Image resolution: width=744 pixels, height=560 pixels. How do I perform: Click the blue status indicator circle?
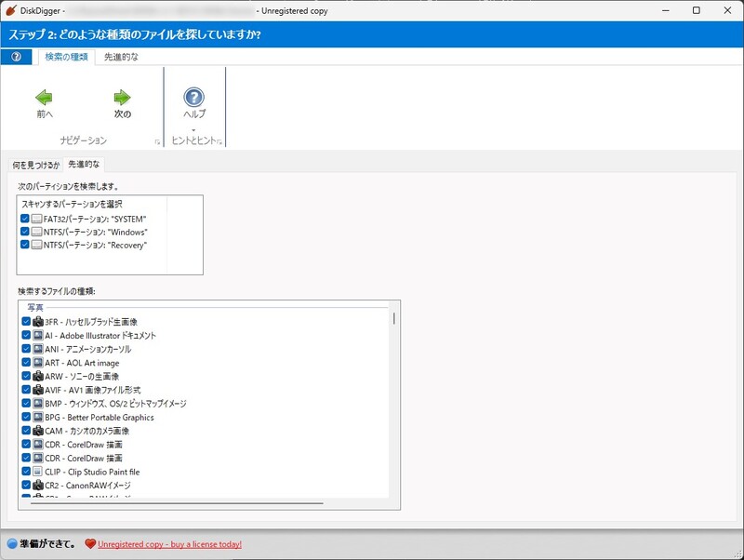pyautogui.click(x=12, y=544)
